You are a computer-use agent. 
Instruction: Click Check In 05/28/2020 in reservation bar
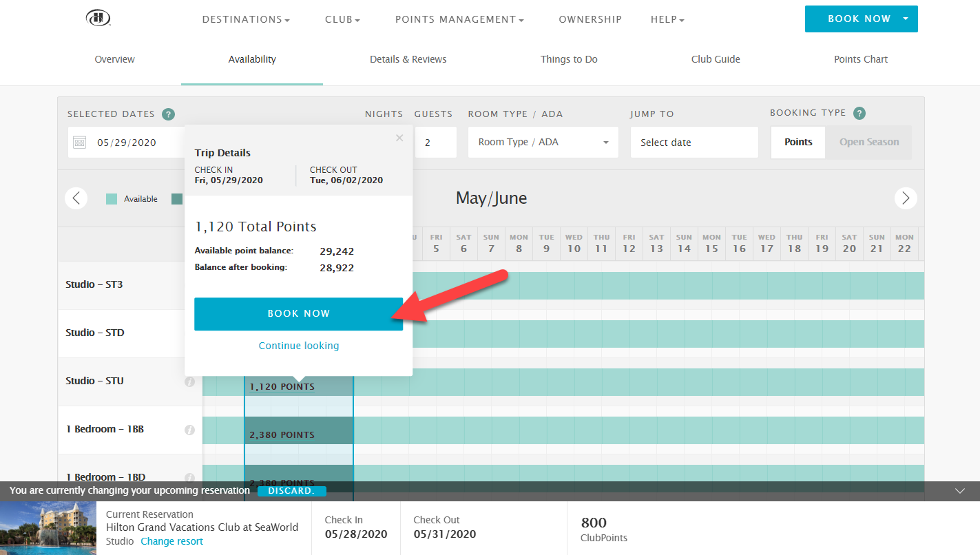[356, 527]
